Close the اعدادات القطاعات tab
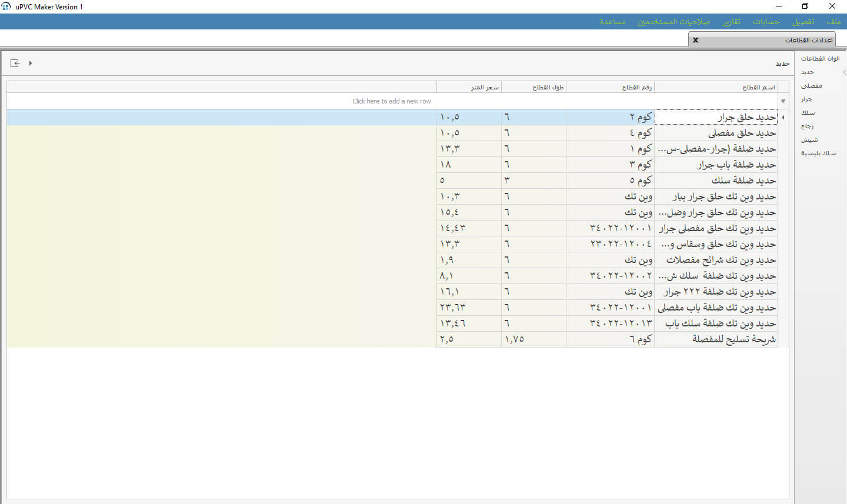Viewport: 847px width, 504px height. click(x=695, y=40)
